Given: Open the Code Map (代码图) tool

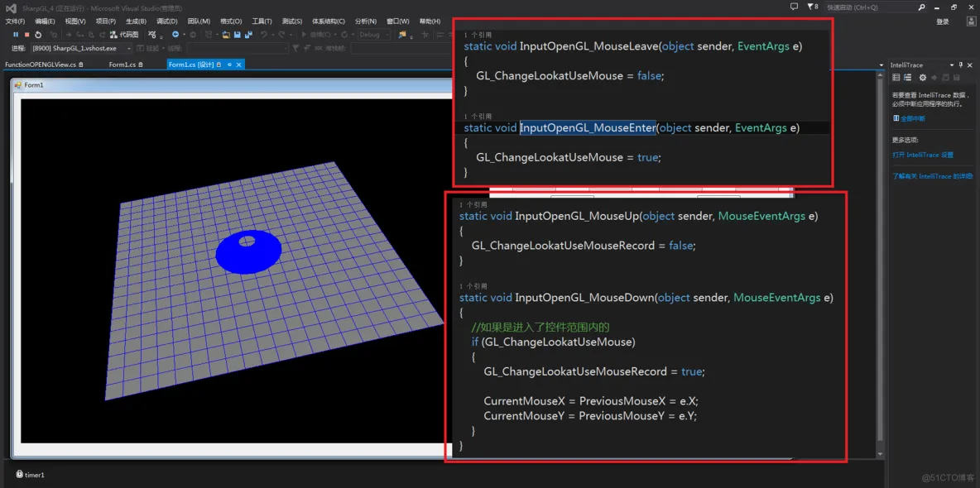Looking at the screenshot, I should [x=124, y=35].
